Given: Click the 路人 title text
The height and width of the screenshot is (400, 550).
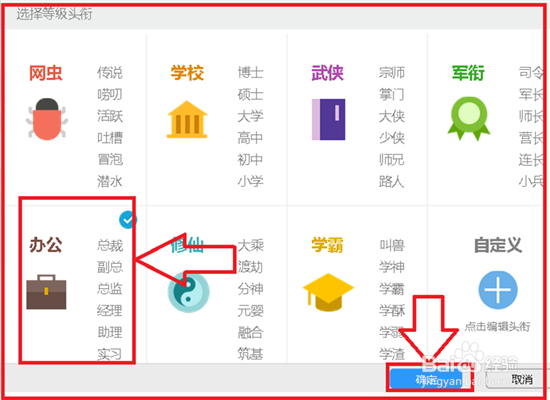Looking at the screenshot, I should coord(392,181).
